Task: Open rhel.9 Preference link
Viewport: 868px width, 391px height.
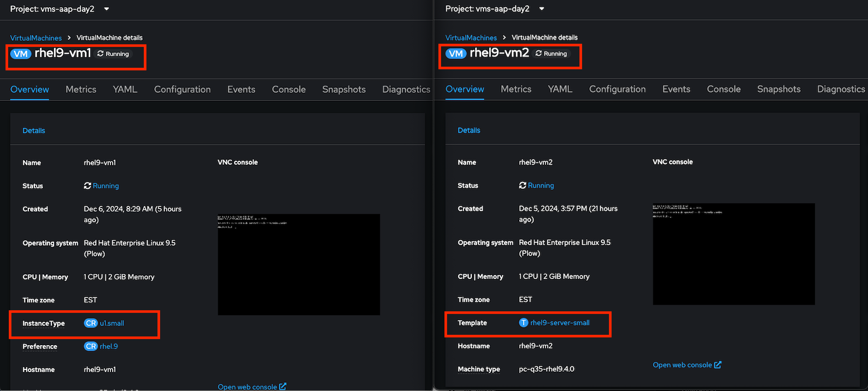Action: 109,346
